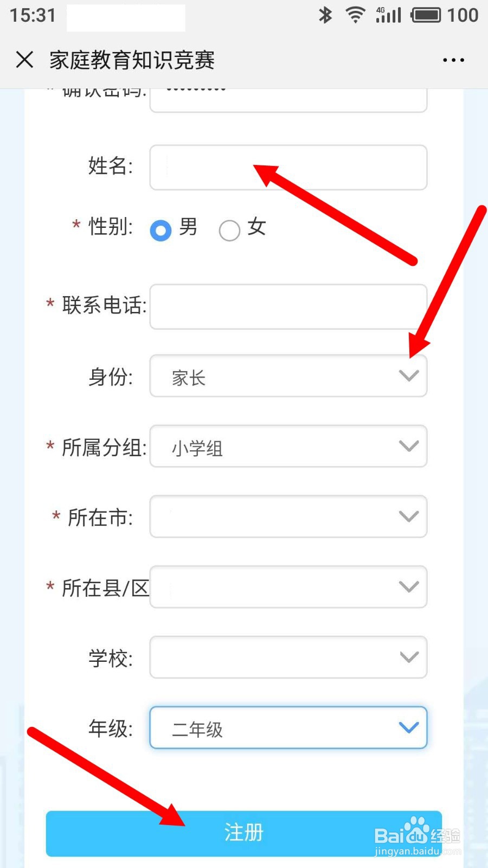Viewport: 488px width, 868px height.
Task: Tap the Bluetooth status icon
Action: 325,15
